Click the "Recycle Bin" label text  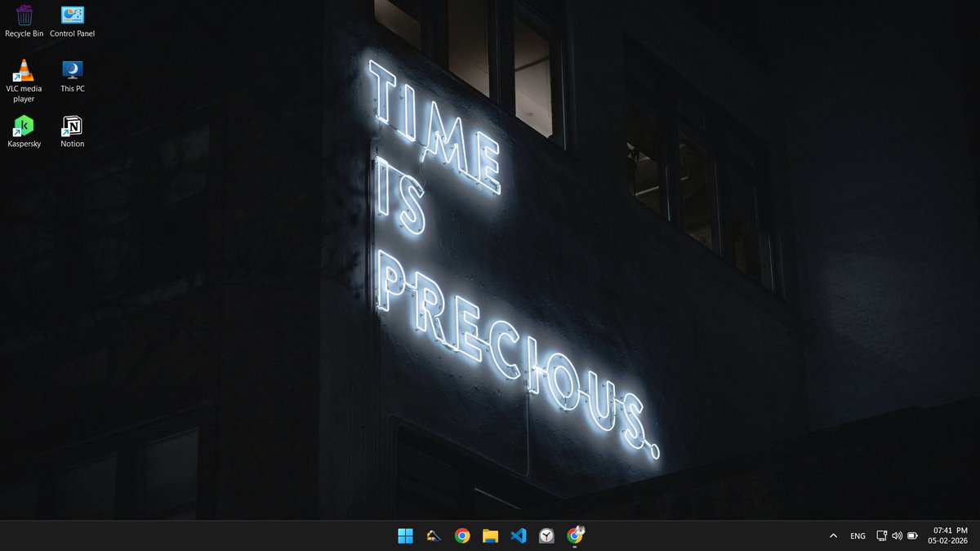point(24,33)
